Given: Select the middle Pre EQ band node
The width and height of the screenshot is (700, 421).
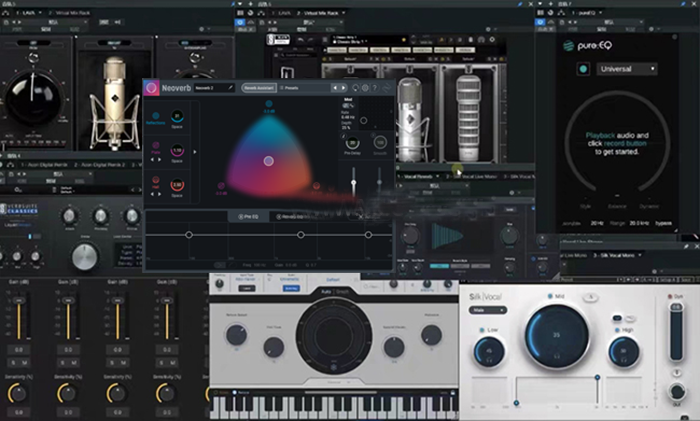Looking at the screenshot, I should pyautogui.click(x=301, y=235).
